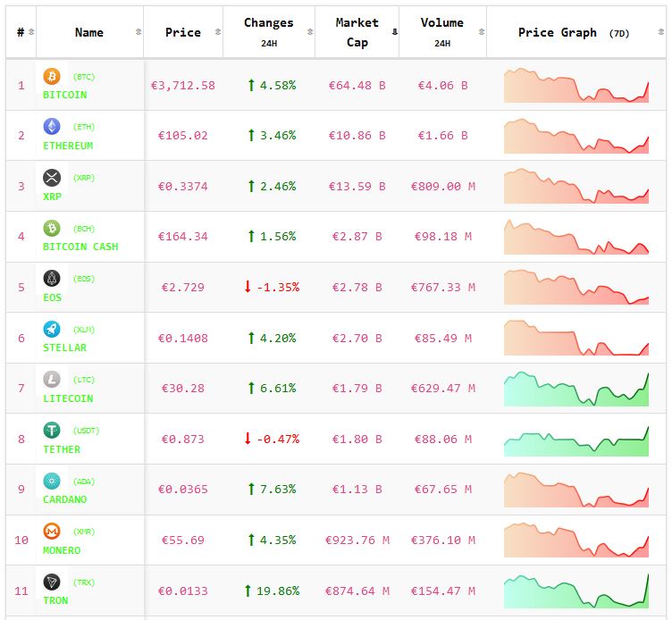The width and height of the screenshot is (672, 620).
Task: Open the BITCOIN name link
Action: pyautogui.click(x=65, y=95)
